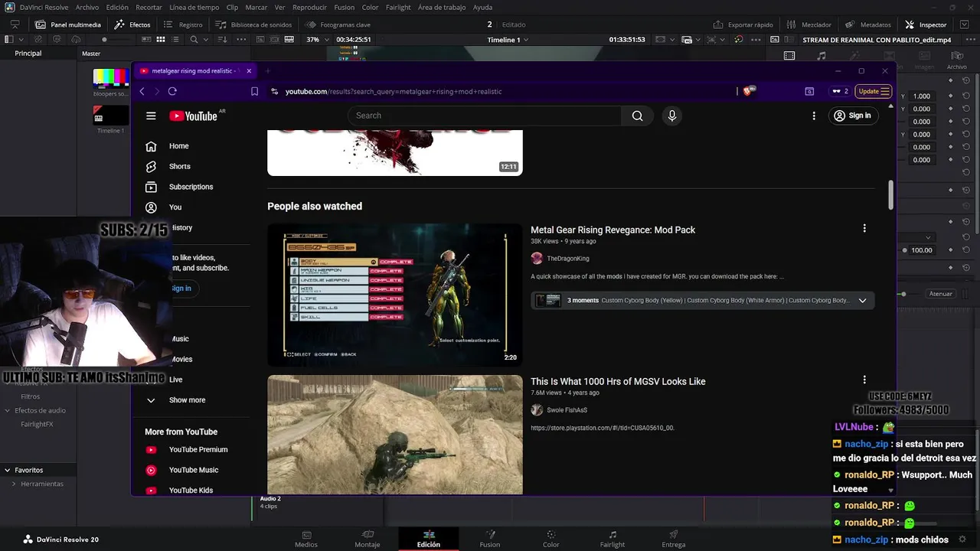The width and height of the screenshot is (980, 551).
Task: Open the Panel multimedia panel in DaVinci Resolve
Action: point(67,24)
